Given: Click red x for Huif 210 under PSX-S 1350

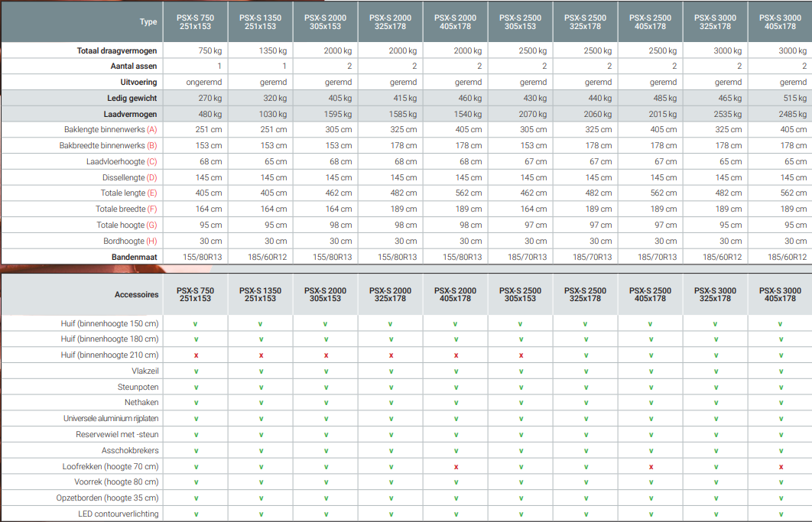Looking at the screenshot, I should [261, 355].
